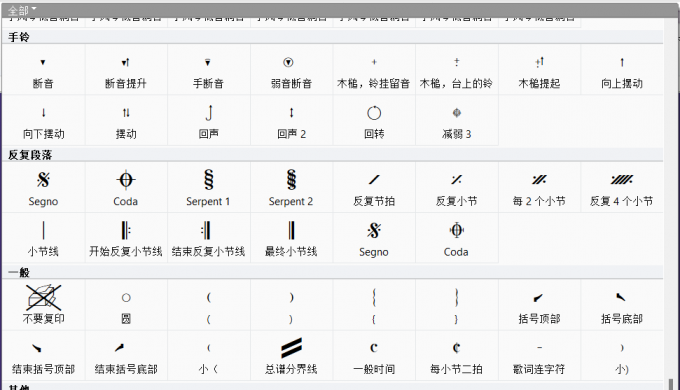Viewport: 680px width, 390px height.
Task: Choose the 括号顶部 symbol
Action: pyautogui.click(x=539, y=305)
